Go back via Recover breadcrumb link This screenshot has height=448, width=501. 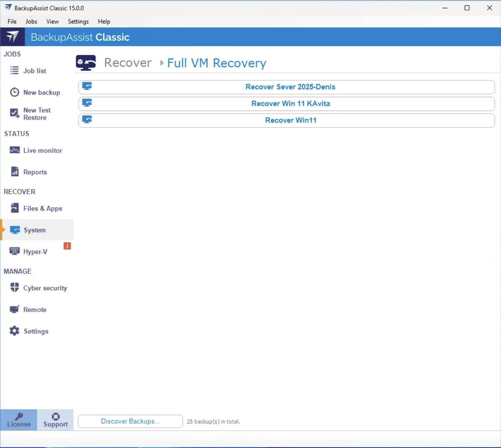point(128,63)
